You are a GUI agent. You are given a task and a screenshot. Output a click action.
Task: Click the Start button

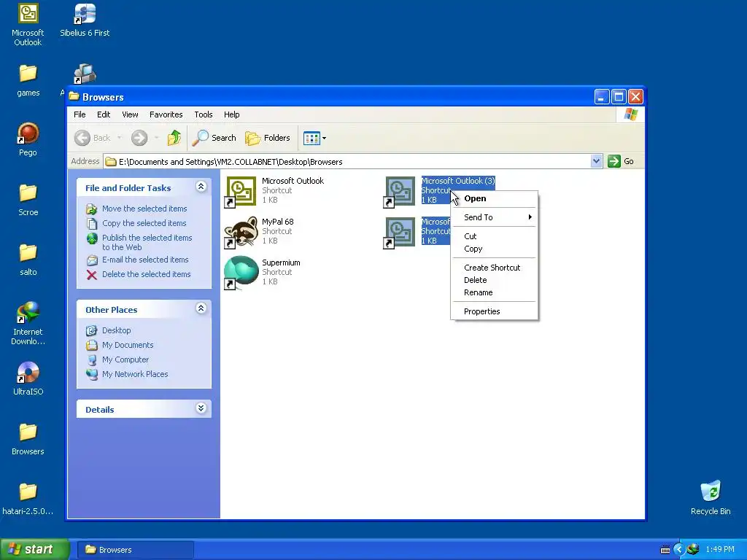(x=34, y=549)
